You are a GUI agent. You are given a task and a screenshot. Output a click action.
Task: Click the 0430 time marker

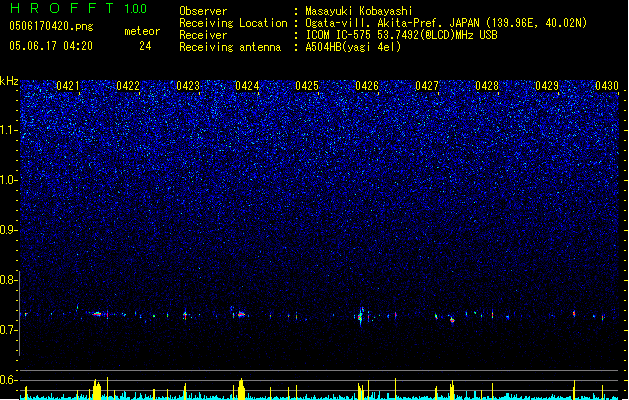click(x=607, y=86)
